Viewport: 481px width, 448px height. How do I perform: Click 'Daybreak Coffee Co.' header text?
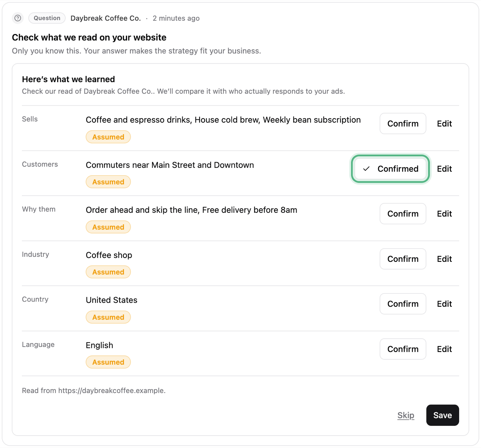pos(106,18)
